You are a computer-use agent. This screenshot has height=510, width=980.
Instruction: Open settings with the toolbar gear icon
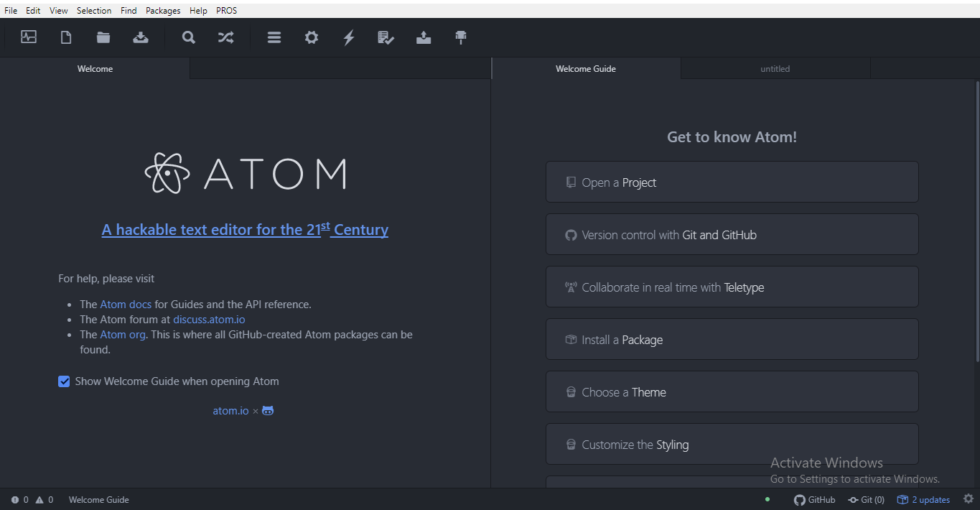[312, 37]
